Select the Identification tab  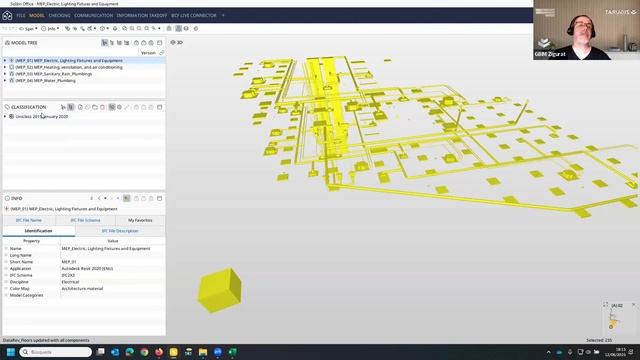(x=38, y=231)
